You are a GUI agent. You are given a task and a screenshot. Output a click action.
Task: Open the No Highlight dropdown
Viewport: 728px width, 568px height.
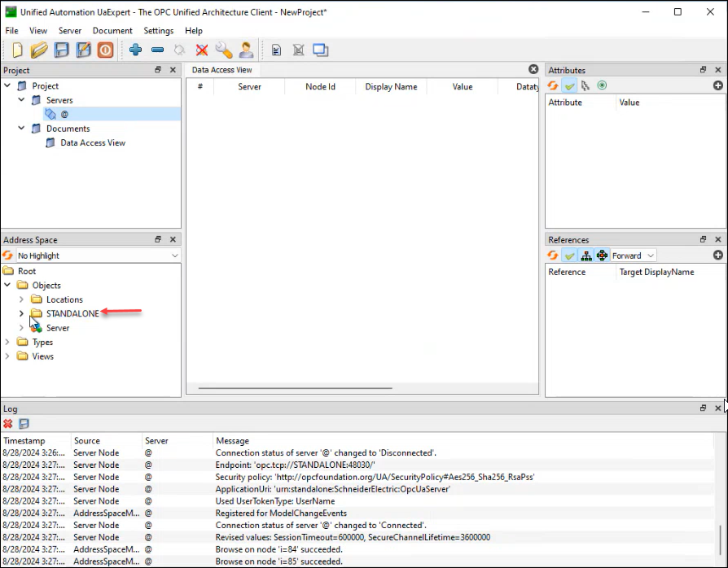tap(98, 256)
